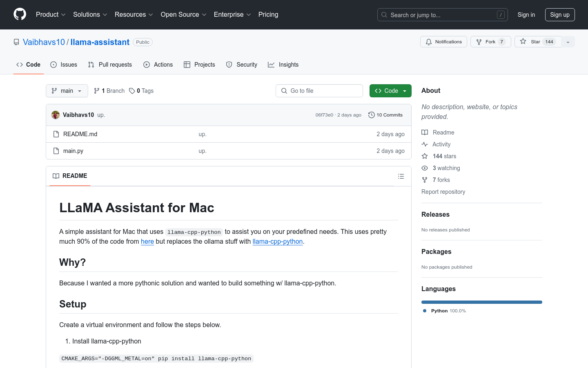Image resolution: width=588 pixels, height=368 pixels.
Task: Click the README.md file icon
Action: tap(56, 134)
